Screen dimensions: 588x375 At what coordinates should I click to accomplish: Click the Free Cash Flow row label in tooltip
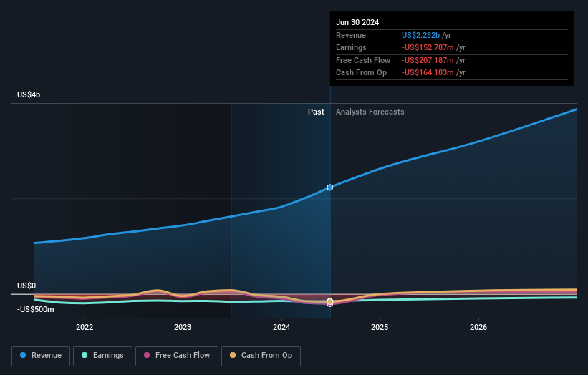coord(363,60)
